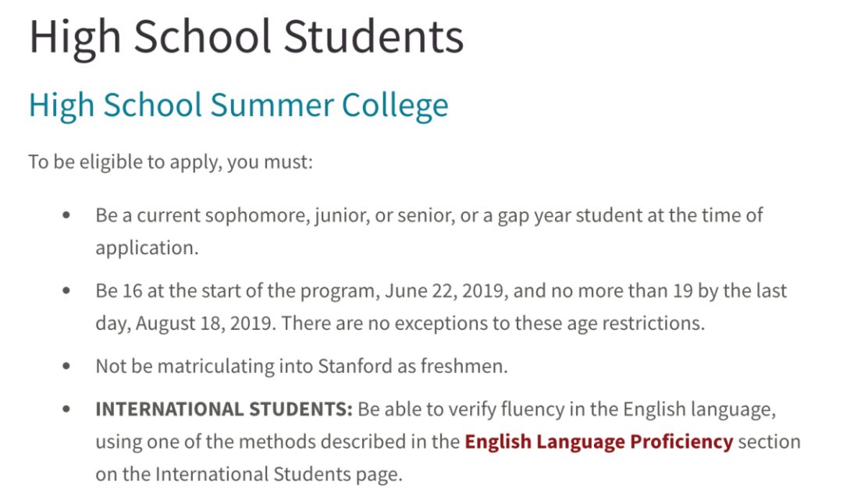843x504 pixels.
Task: Click the bullet beside 'Be 16 at the start'
Action: tap(66, 291)
